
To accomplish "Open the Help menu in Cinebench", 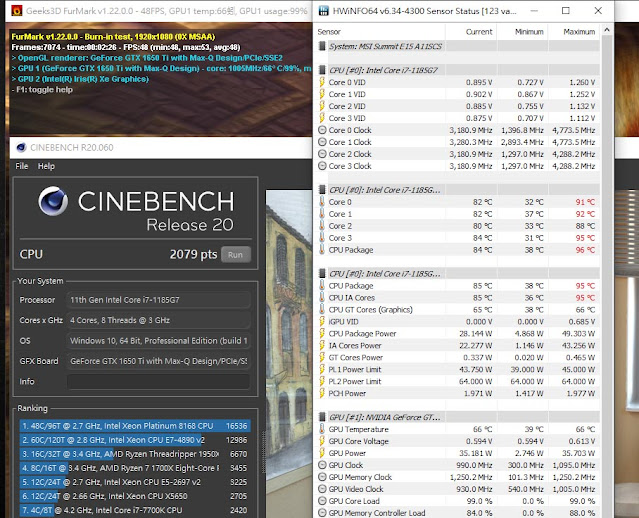I will (46, 166).
